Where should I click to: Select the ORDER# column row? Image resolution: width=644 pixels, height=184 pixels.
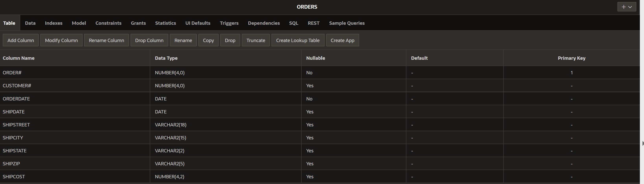[75, 73]
